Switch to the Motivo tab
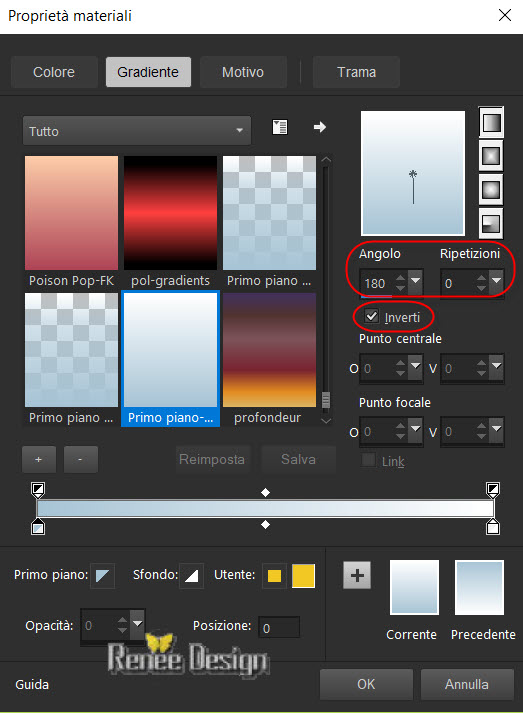523x713 pixels. [x=243, y=72]
